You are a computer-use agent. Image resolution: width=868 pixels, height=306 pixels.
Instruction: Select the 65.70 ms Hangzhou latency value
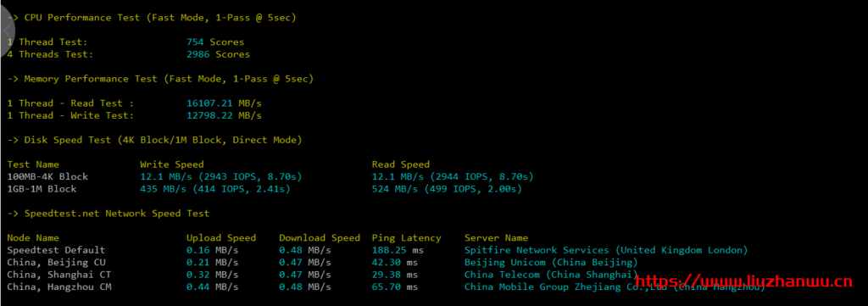coord(395,287)
